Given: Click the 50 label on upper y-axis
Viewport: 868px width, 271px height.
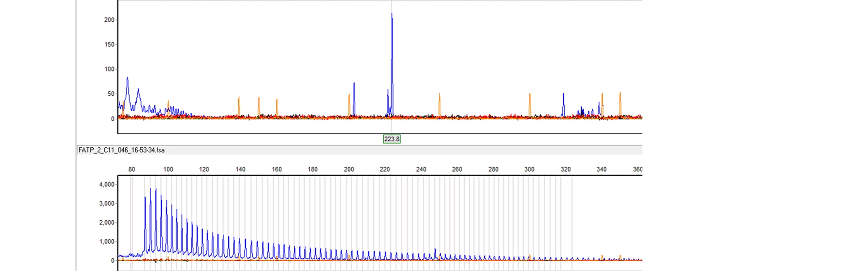Looking at the screenshot, I should click(111, 94).
